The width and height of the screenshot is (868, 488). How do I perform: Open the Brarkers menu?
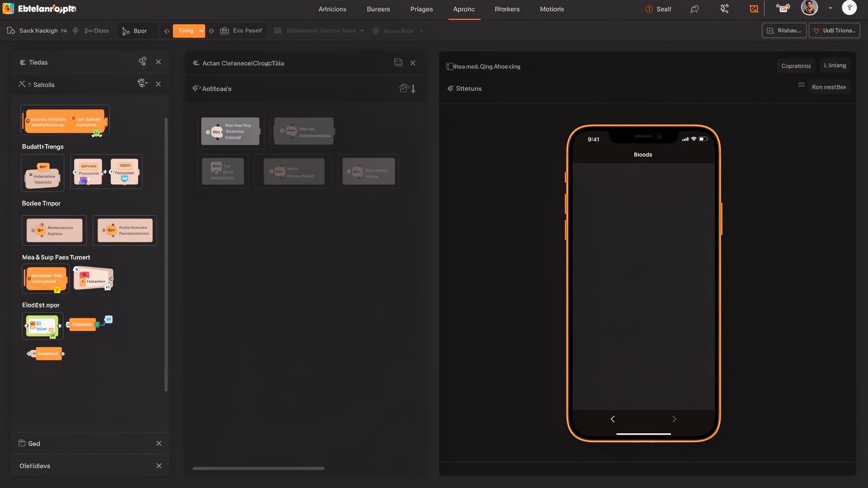[x=507, y=9]
